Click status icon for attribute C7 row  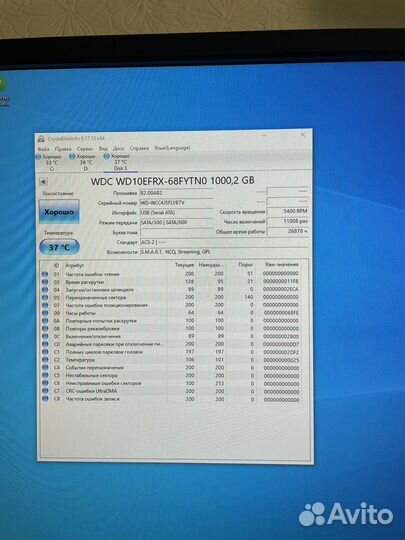[x=45, y=391]
